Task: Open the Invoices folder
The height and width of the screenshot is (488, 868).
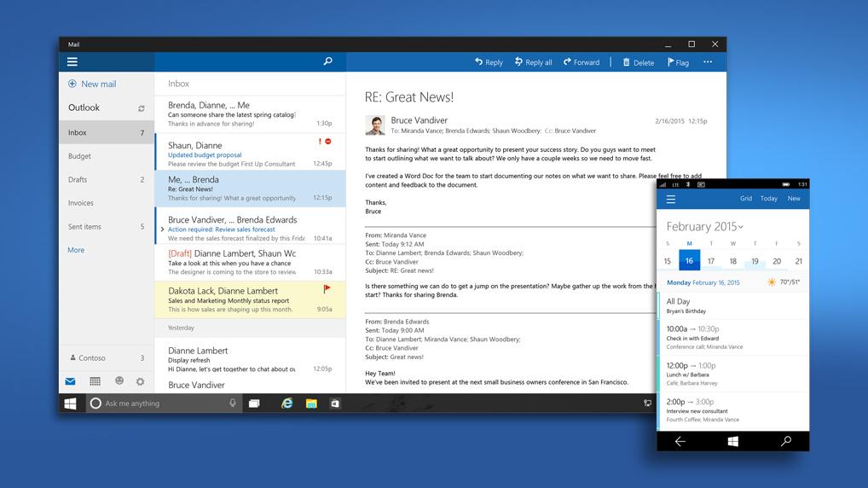Action: pyautogui.click(x=107, y=203)
